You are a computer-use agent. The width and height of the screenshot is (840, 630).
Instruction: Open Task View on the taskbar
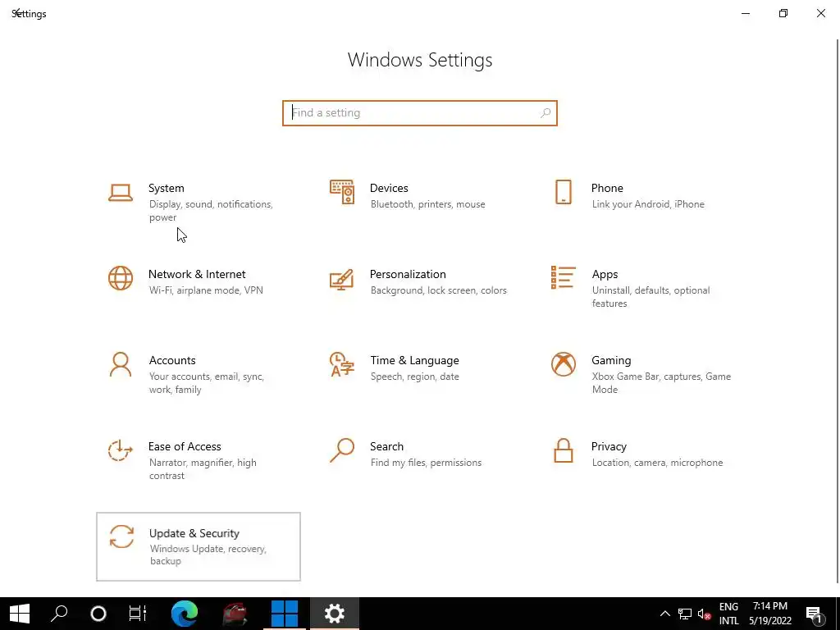coord(138,614)
